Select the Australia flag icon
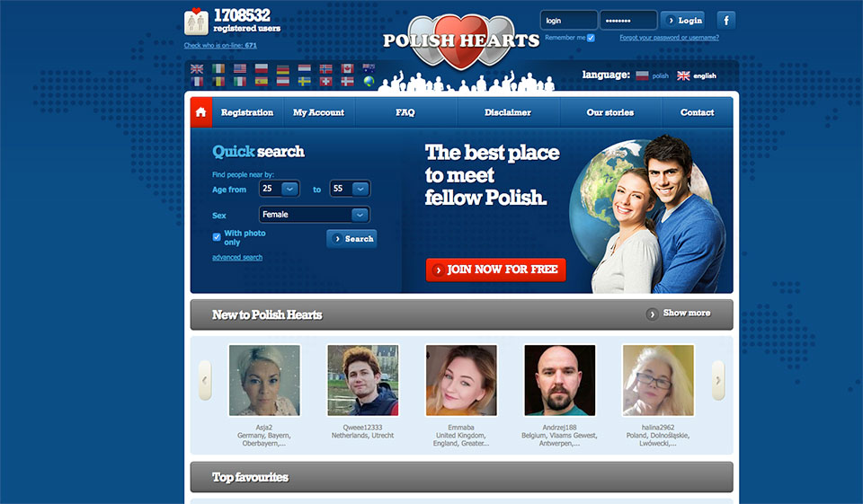Image resolution: width=863 pixels, height=504 pixels. click(x=369, y=68)
